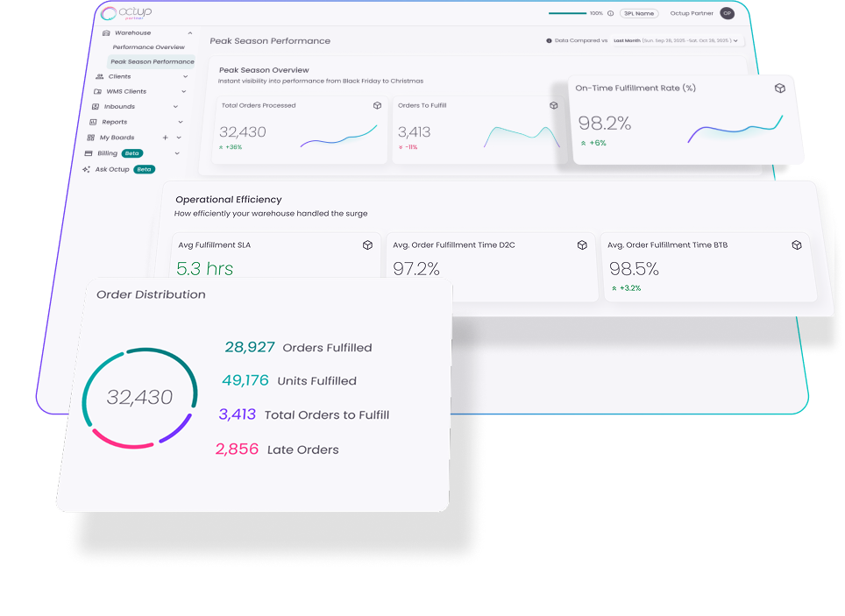Viewport: 845px width, 616px height.
Task: Expand the Clients sidebar section
Action: pyautogui.click(x=185, y=76)
